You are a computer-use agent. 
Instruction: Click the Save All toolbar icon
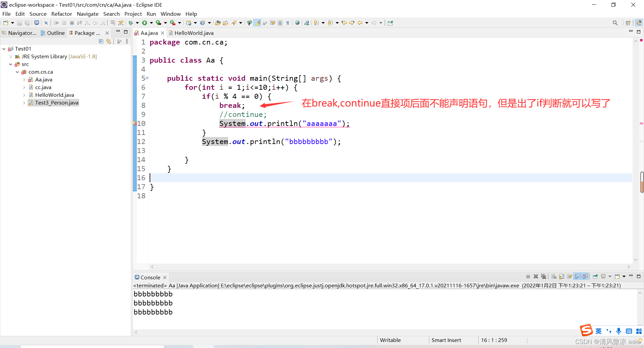point(28,23)
